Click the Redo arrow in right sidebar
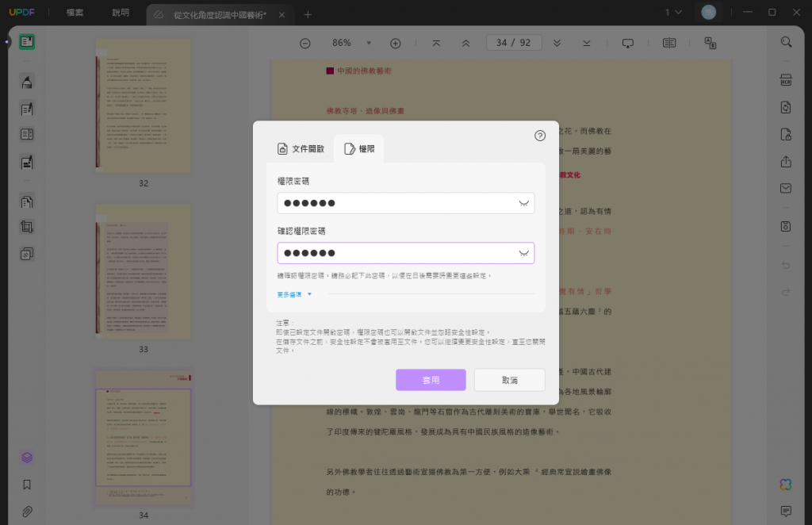 pyautogui.click(x=786, y=292)
